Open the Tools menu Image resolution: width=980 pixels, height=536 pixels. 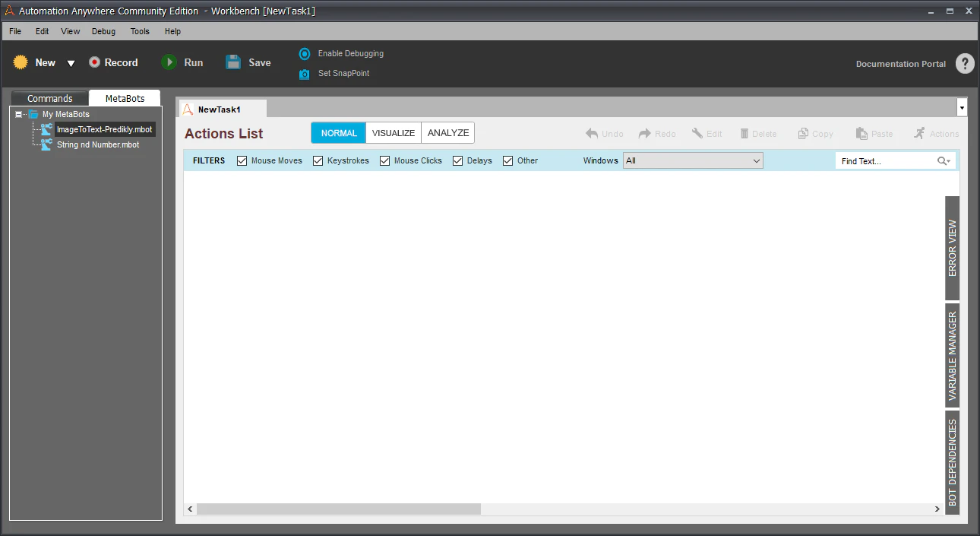[x=140, y=31]
